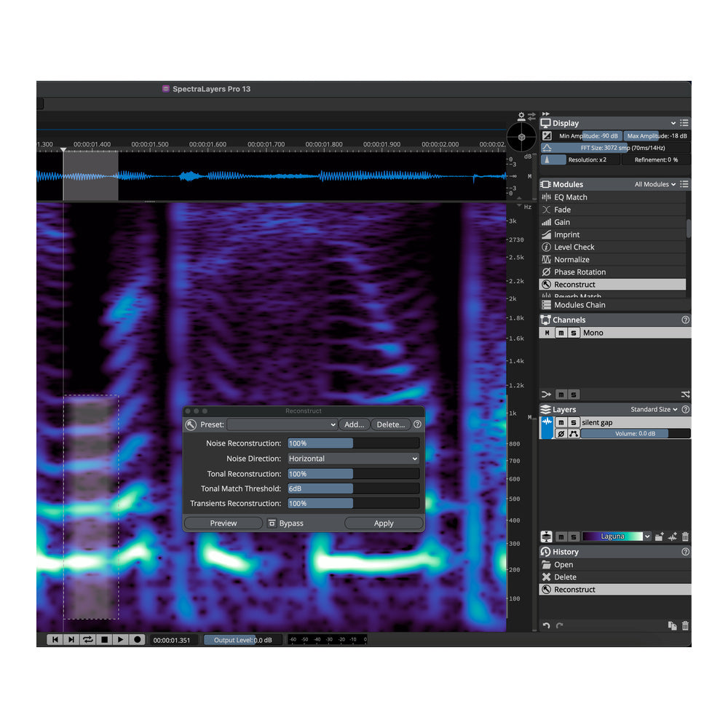
Task: Open the Preset dropdown in Reconstruct
Action: click(282, 424)
